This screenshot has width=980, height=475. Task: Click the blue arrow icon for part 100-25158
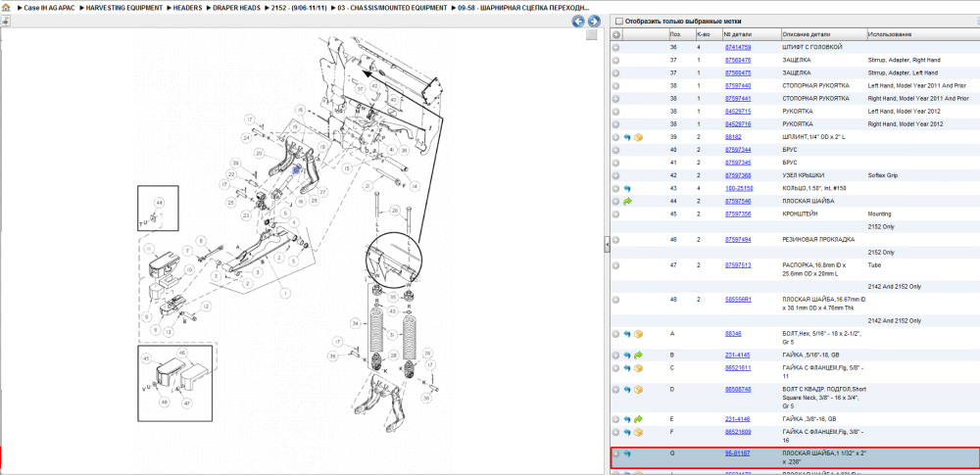click(x=627, y=188)
